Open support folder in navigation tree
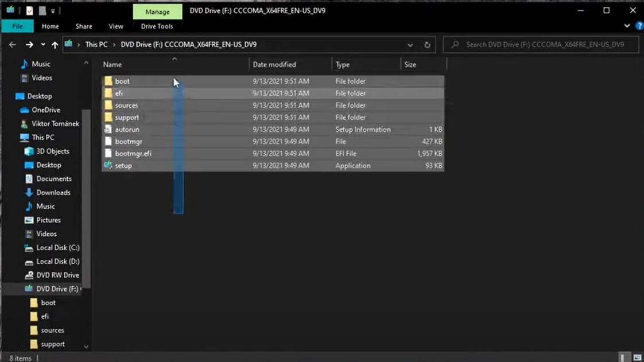This screenshot has height=362, width=644. [53, 344]
